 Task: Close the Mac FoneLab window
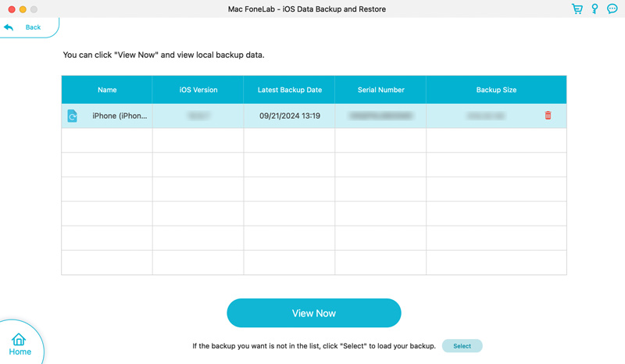pos(12,9)
